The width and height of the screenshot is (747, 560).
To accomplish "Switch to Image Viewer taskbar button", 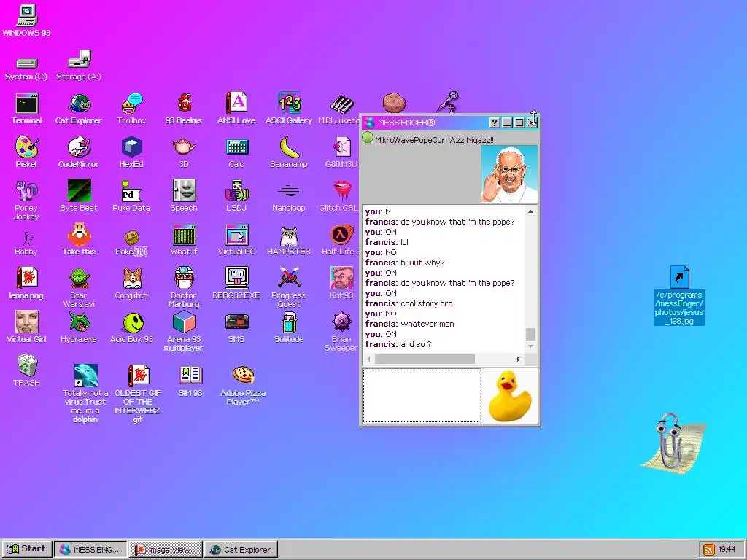I will click(166, 550).
